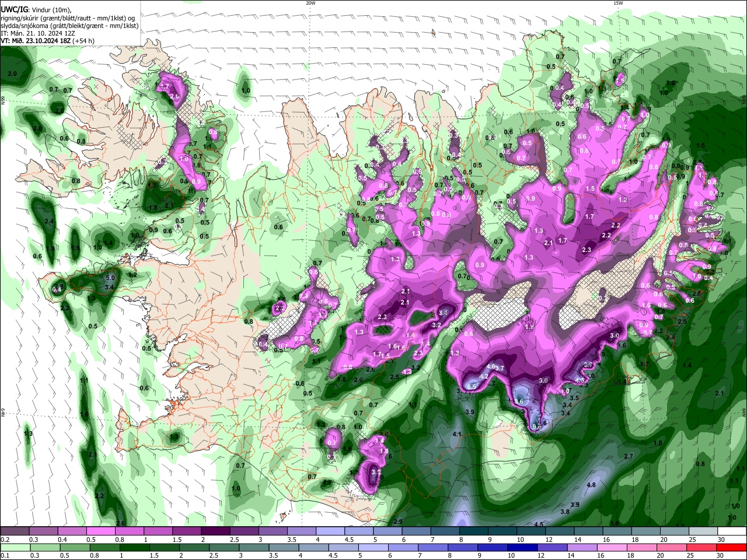Select the palest green 0.1 rain legend swatch
This screenshot has width=747, height=560.
tap(15, 547)
